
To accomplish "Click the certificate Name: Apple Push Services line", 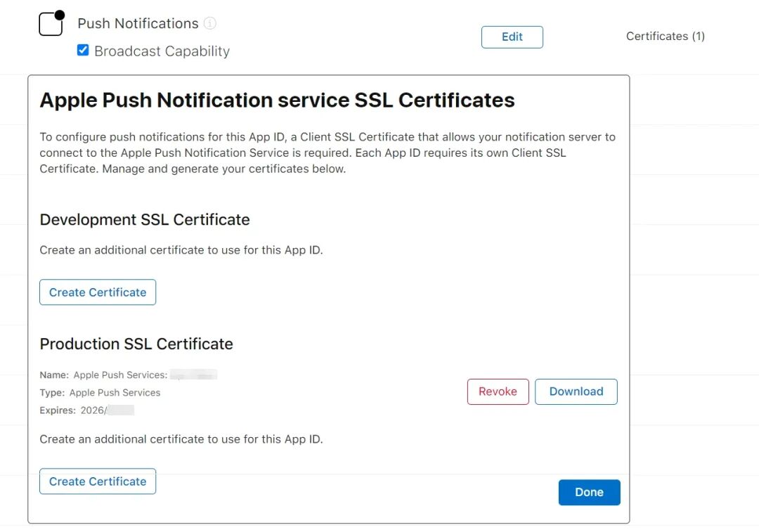I will pyautogui.click(x=129, y=375).
